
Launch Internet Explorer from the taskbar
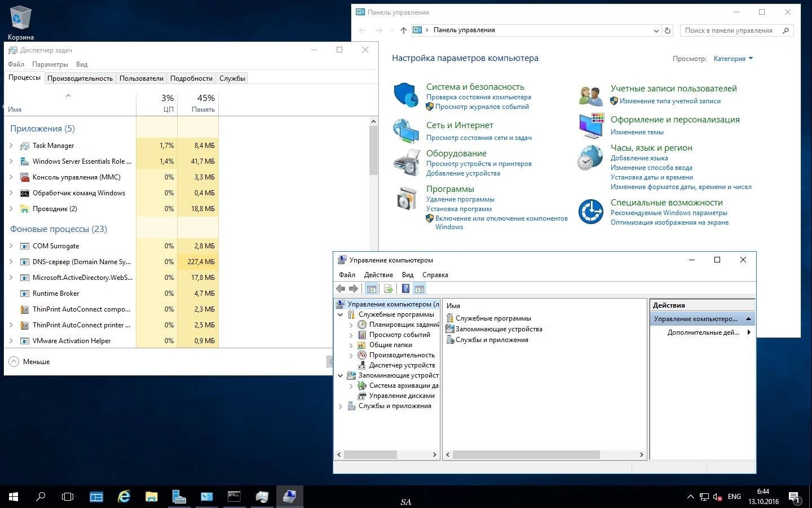tap(123, 497)
